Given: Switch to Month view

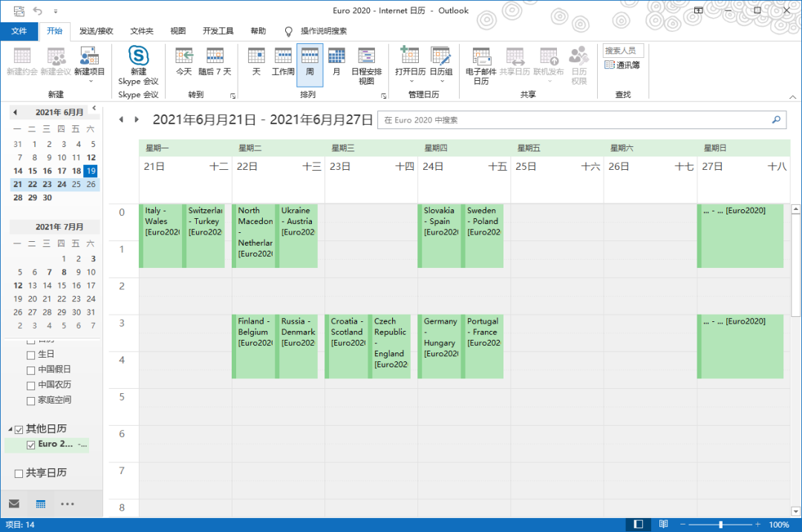Looking at the screenshot, I should (336, 62).
